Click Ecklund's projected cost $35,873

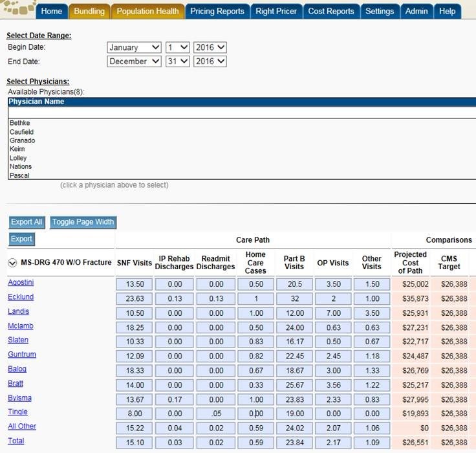point(415,299)
